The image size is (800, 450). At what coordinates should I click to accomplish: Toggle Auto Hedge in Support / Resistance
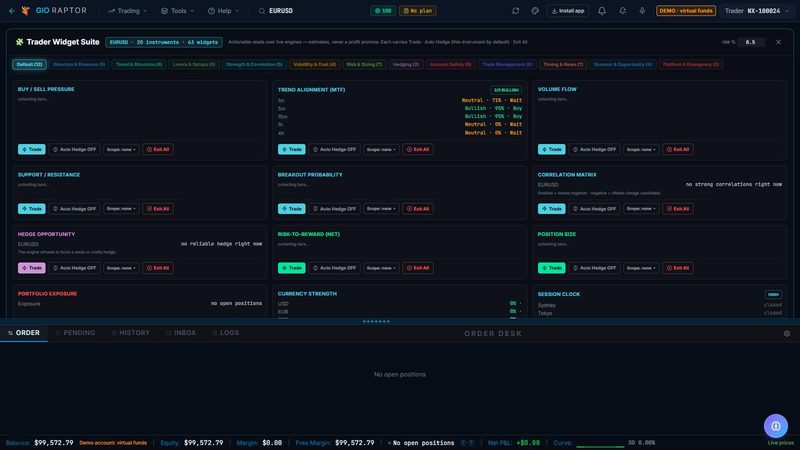(74, 209)
